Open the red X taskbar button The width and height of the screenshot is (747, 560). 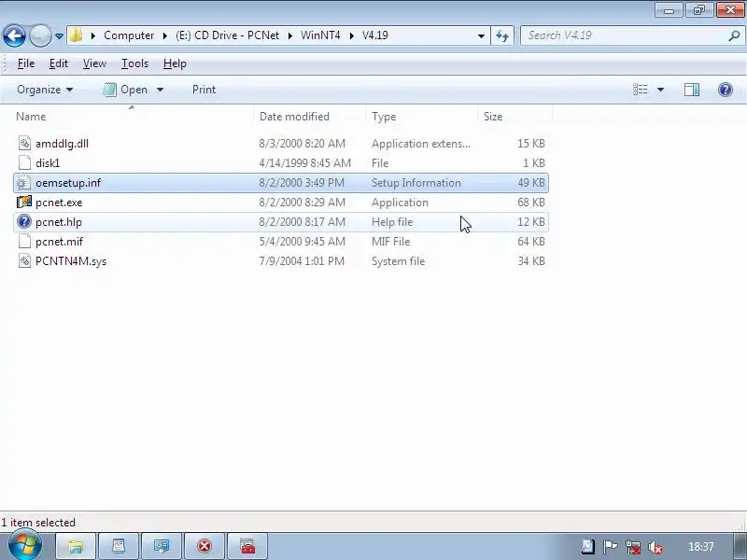(x=204, y=546)
